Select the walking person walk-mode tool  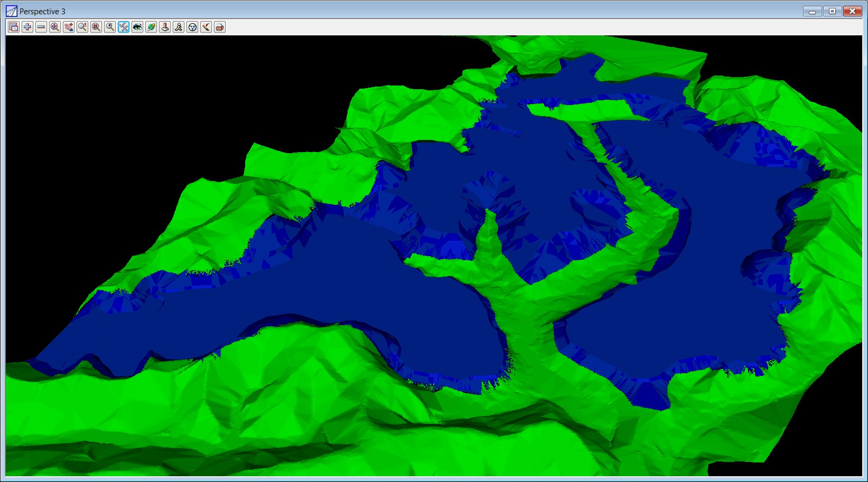tap(179, 27)
